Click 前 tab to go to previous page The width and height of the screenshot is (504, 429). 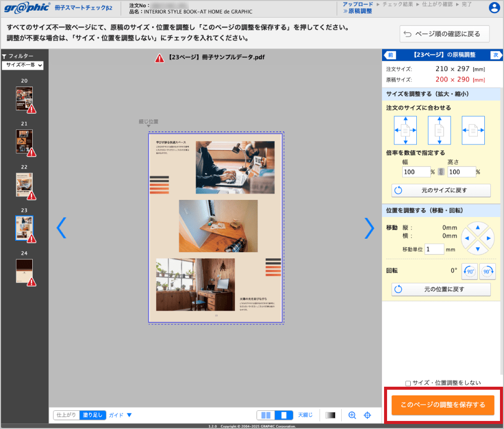(390, 55)
